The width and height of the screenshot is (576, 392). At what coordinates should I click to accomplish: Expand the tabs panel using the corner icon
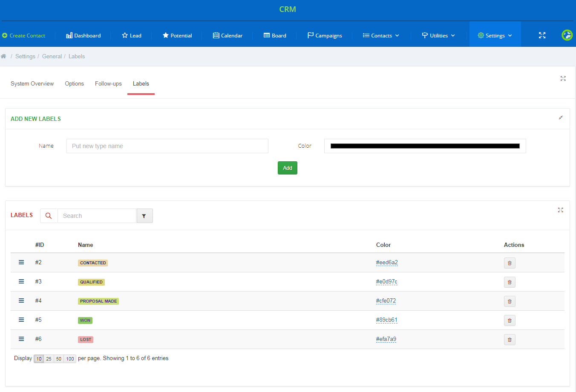pyautogui.click(x=563, y=78)
